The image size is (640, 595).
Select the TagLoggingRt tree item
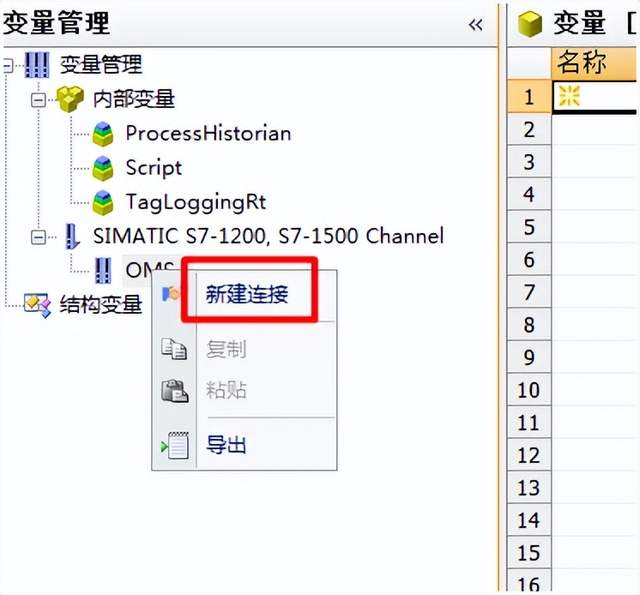(196, 202)
